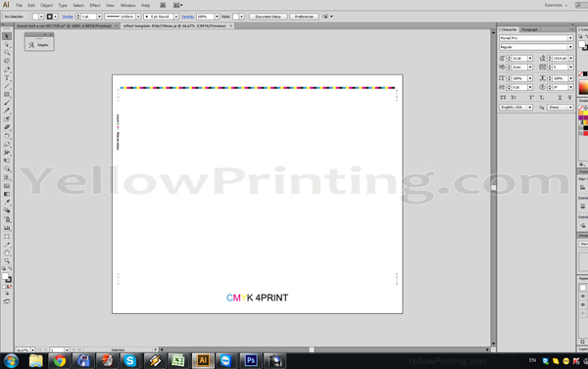Close the offset template document tab
Viewport: 588px width, 369px height.
230,25
